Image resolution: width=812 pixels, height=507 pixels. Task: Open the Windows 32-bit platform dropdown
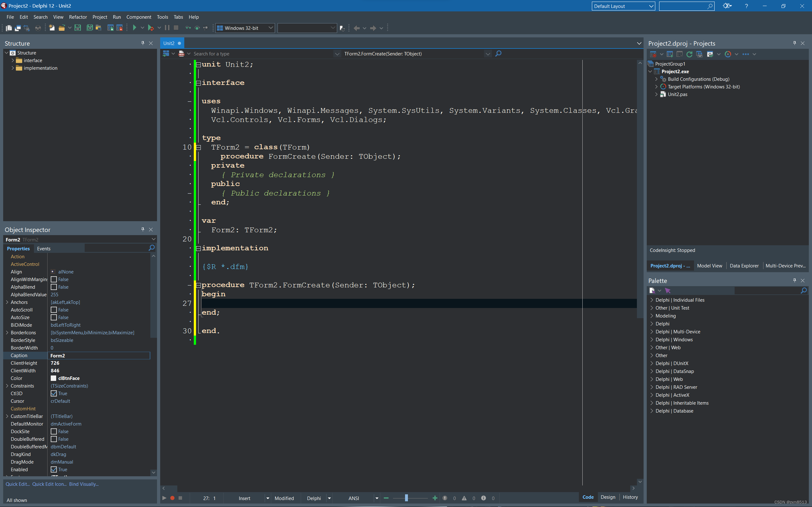pos(271,28)
